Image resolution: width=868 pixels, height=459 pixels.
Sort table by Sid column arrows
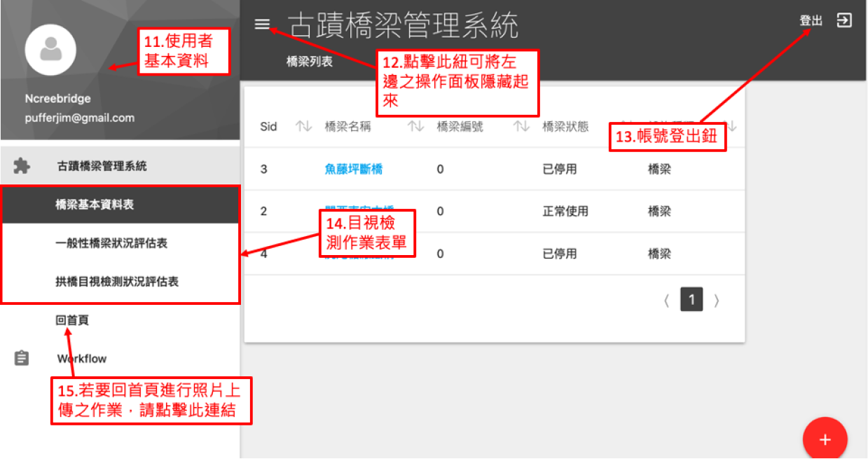pos(303,127)
